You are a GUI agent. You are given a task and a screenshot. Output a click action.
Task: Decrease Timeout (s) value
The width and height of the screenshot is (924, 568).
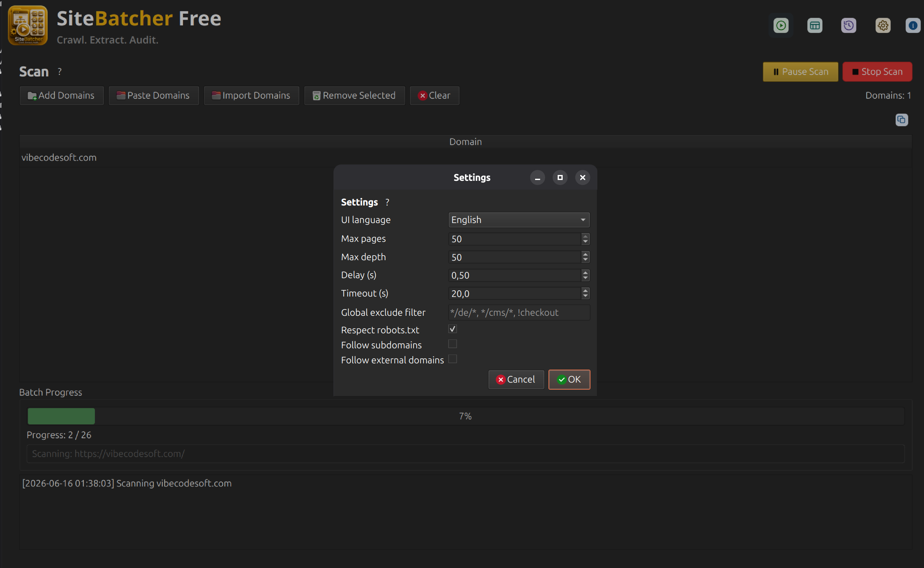(585, 297)
